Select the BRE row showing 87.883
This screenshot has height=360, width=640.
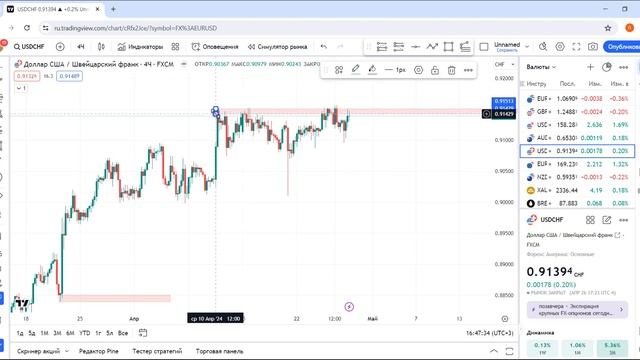577,203
